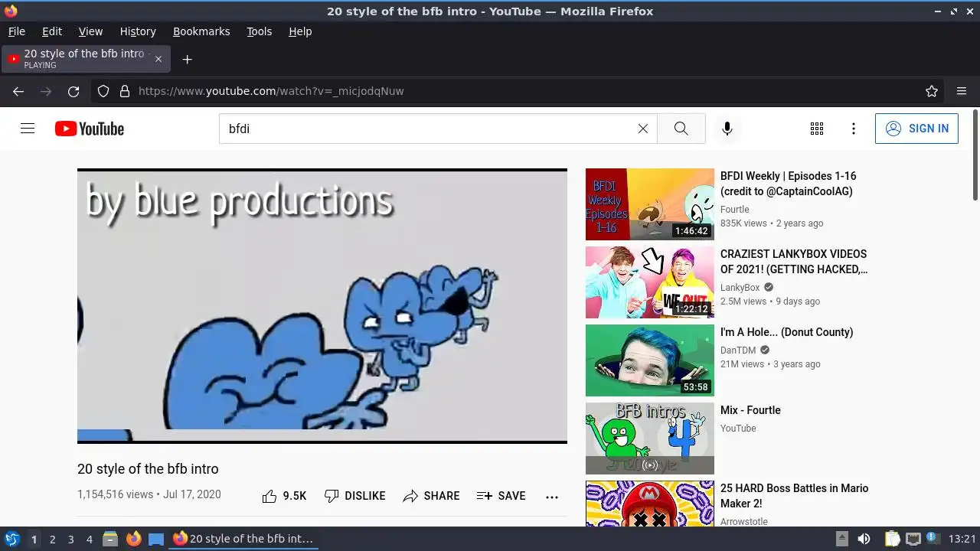The height and width of the screenshot is (551, 980).
Task: Click the Fourtle channel name
Action: pos(735,210)
